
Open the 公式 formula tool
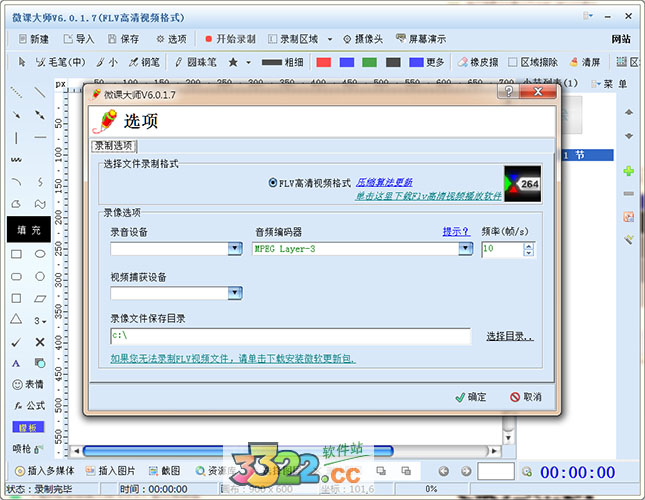(29, 406)
